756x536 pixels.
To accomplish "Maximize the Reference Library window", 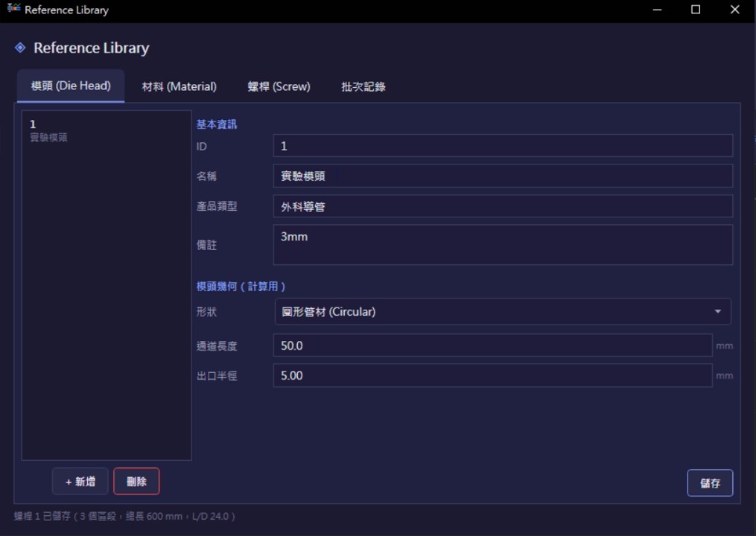I will (x=695, y=10).
